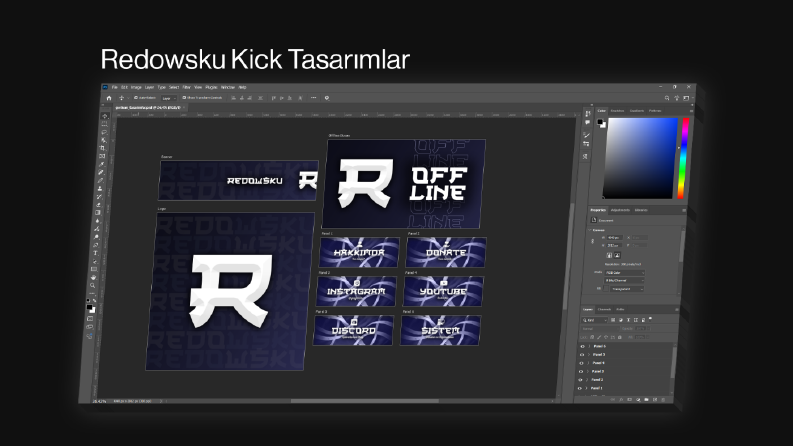Open the Auto-Select Layer dropdown

coord(169,98)
